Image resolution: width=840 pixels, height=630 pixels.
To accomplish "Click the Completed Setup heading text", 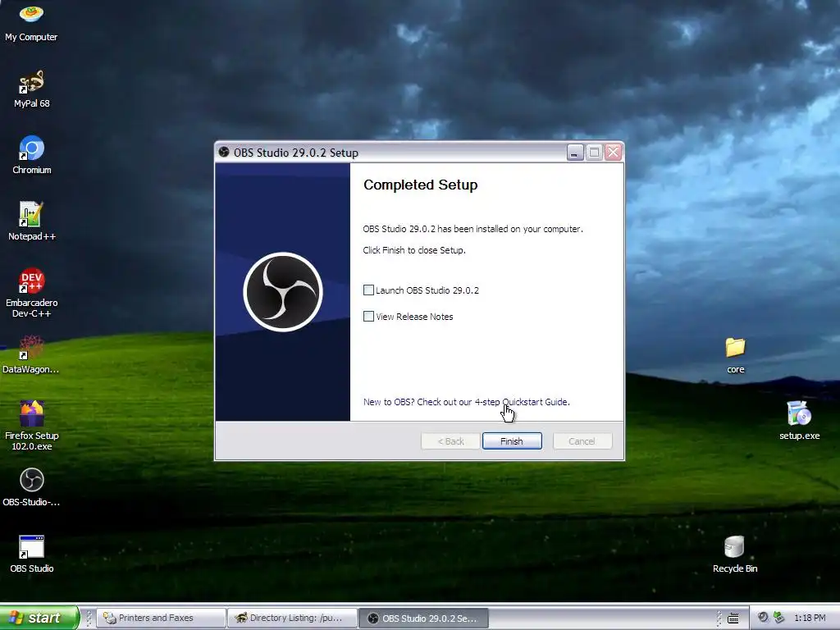I will 421,185.
